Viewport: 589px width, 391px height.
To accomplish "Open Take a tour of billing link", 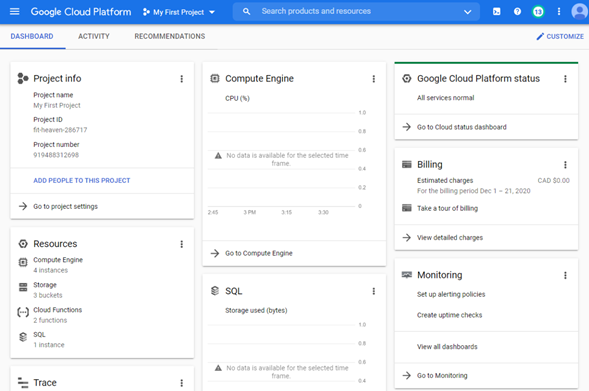I will 447,208.
